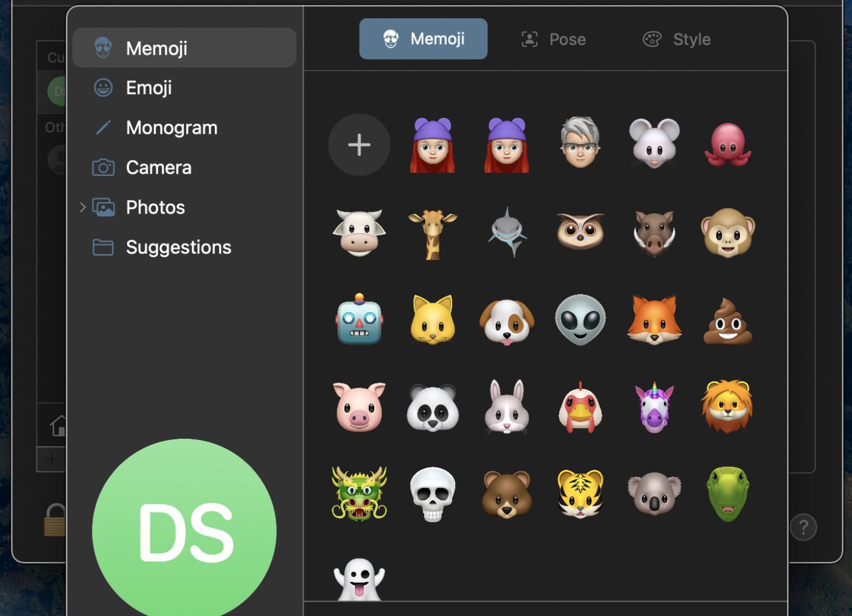
Task: Switch to the Pose tab
Action: pos(554,40)
